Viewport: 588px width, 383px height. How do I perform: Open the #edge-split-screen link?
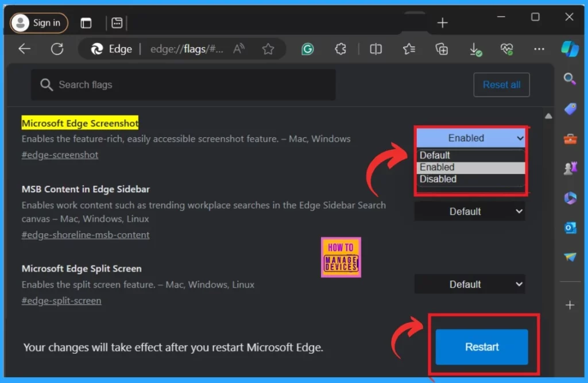(61, 301)
